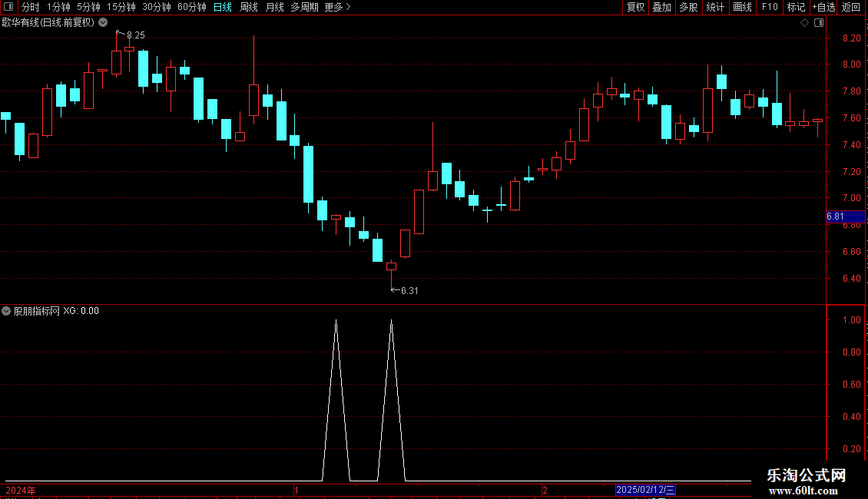Select the 6.31 low price label
The height and width of the screenshot is (499, 868).
pyautogui.click(x=409, y=290)
